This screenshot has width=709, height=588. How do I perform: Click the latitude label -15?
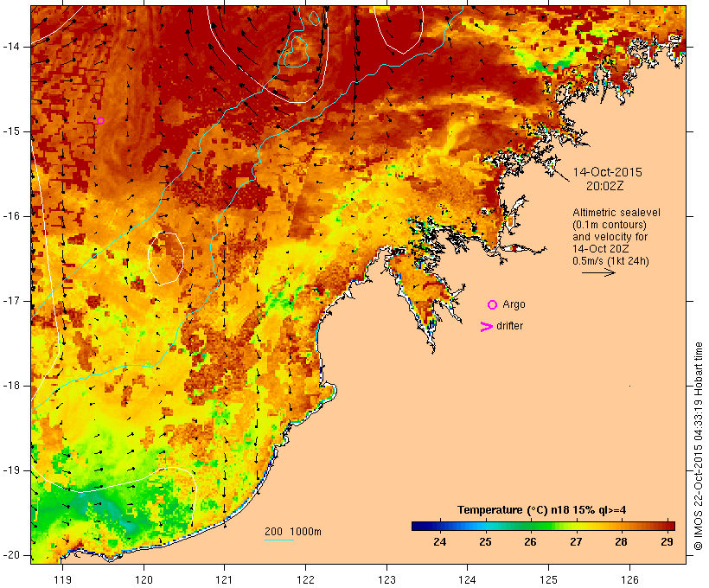point(10,131)
